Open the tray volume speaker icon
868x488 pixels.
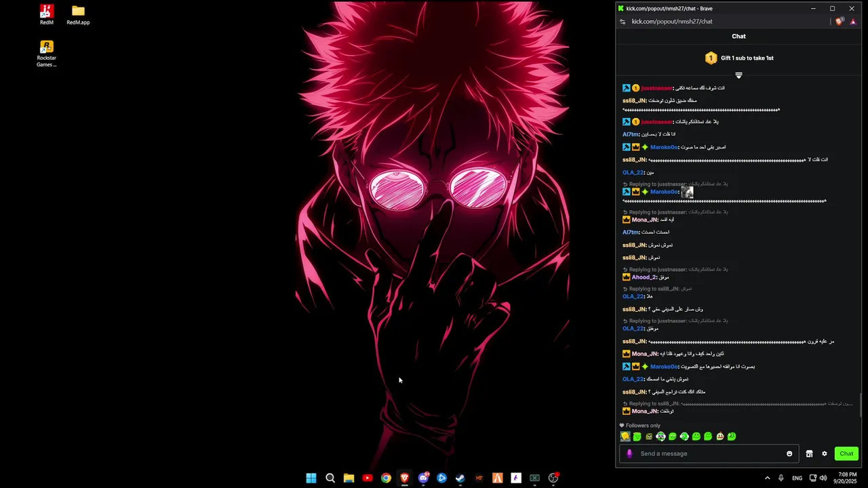pyautogui.click(x=823, y=478)
